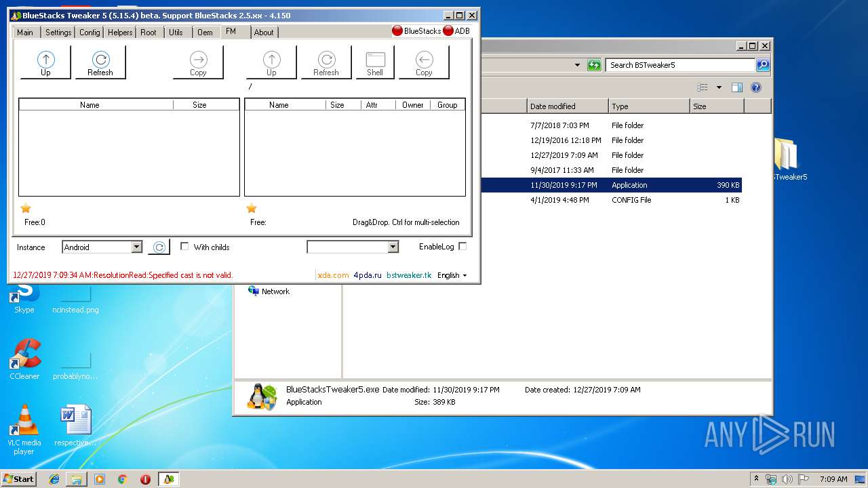
Task: Switch to the Root tab
Action: click(x=149, y=32)
